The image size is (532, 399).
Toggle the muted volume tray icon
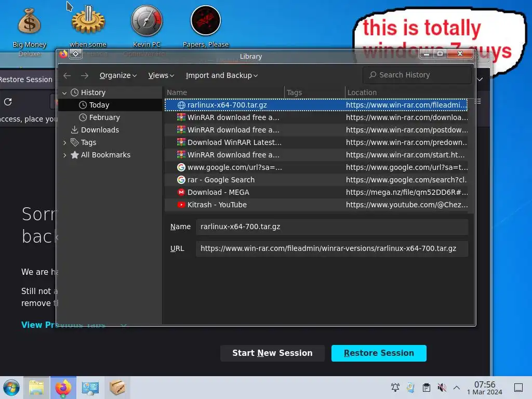pyautogui.click(x=442, y=388)
